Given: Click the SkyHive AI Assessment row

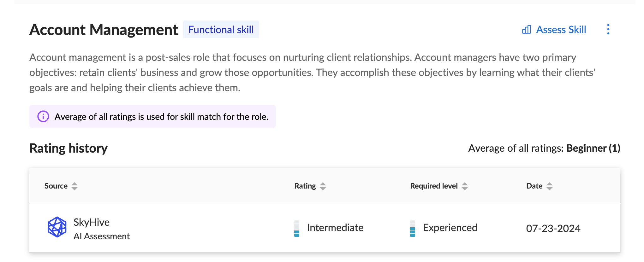Looking at the screenshot, I should pyautogui.click(x=325, y=228).
